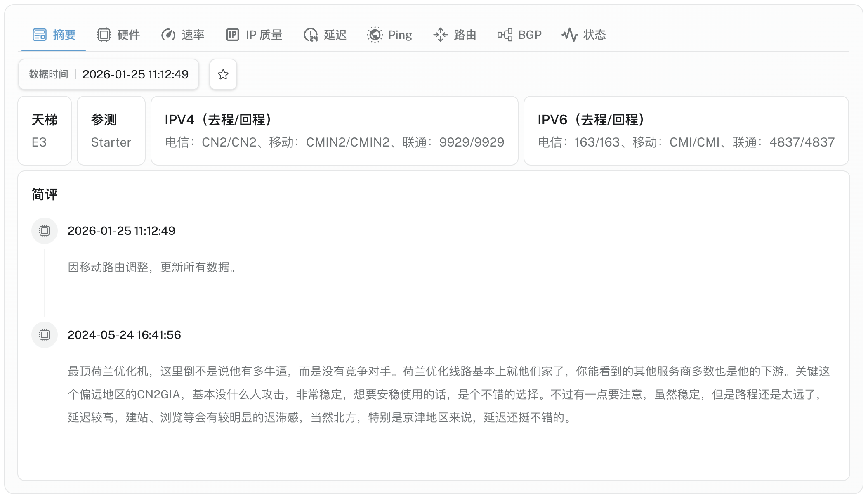This screenshot has width=868, height=502.
Task: Click the 参测 Starter card
Action: pyautogui.click(x=111, y=130)
